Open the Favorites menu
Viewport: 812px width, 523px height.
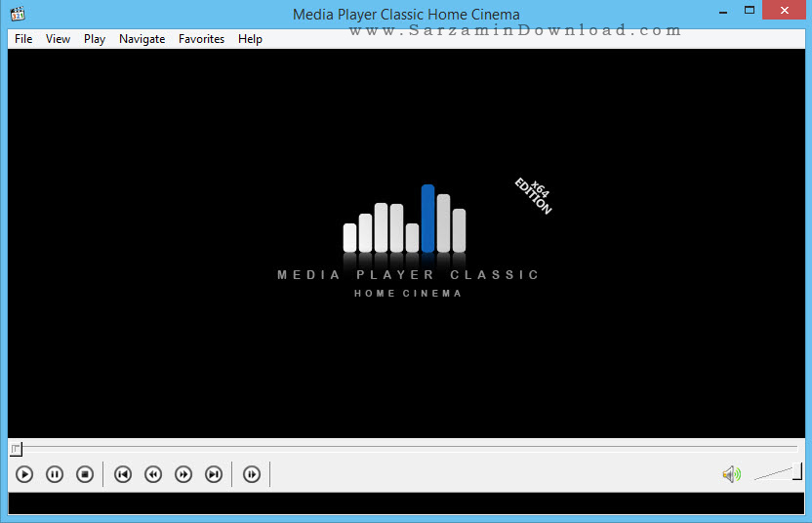201,39
